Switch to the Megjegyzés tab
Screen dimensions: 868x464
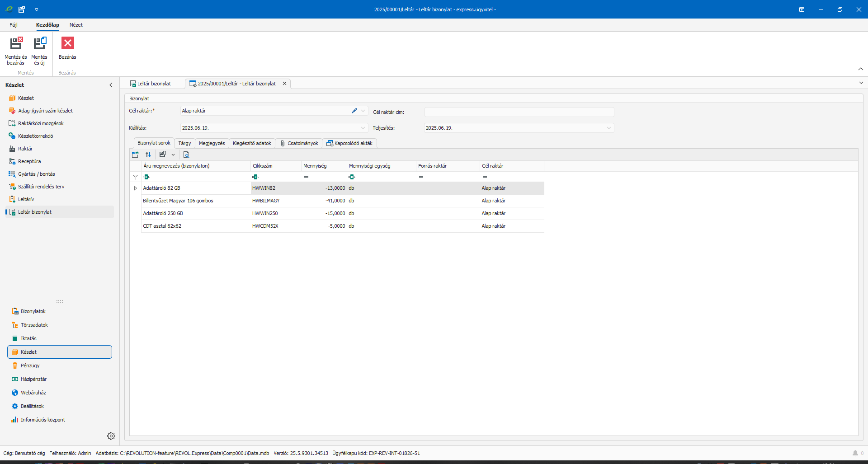click(x=212, y=143)
